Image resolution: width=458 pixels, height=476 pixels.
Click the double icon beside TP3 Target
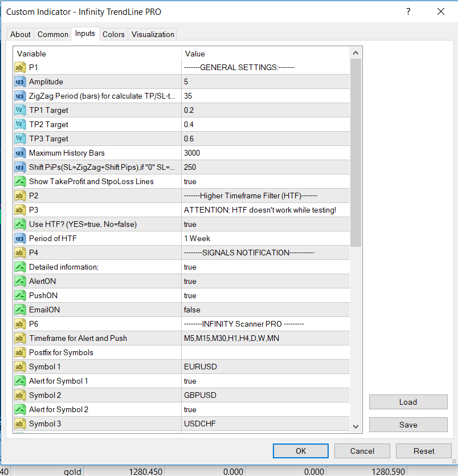pos(20,139)
